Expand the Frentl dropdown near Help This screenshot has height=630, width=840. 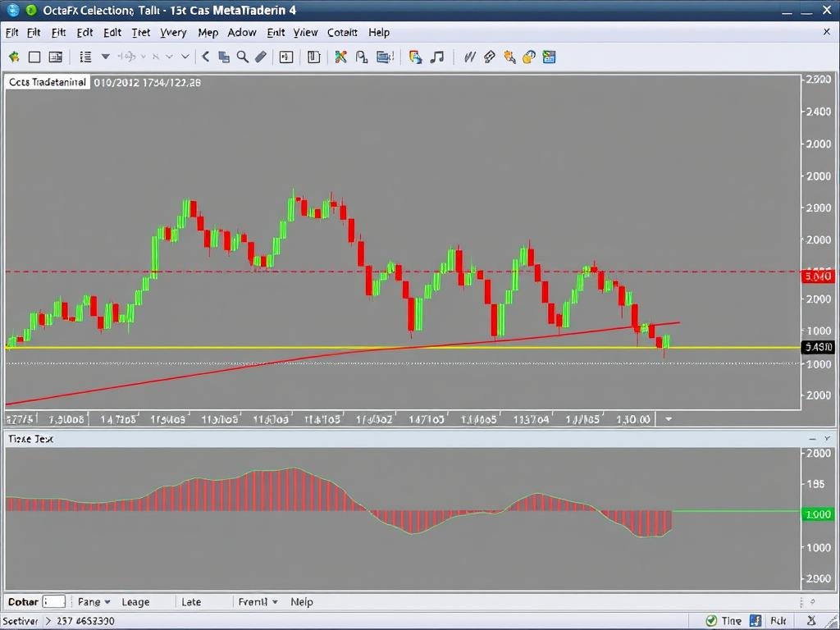[258, 601]
